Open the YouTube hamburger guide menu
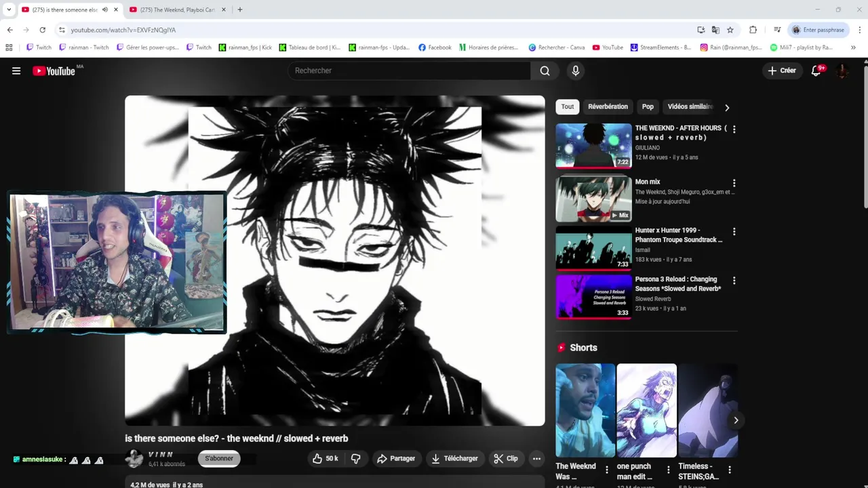Image resolution: width=868 pixels, height=488 pixels. point(16,70)
